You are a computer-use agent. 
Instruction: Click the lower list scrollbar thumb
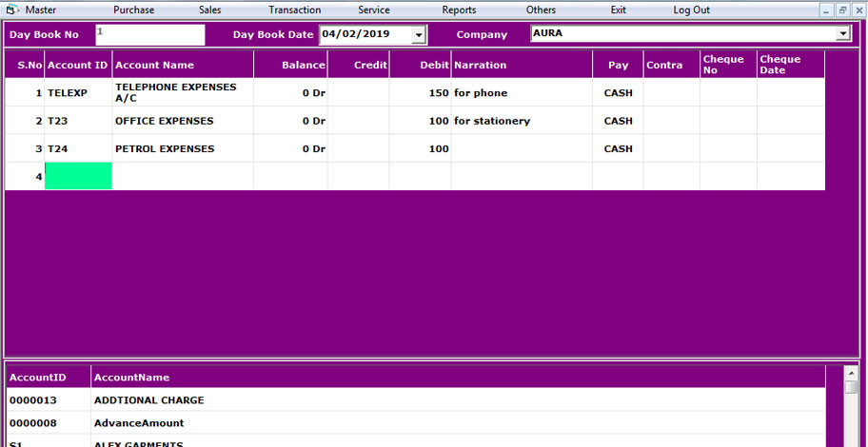[x=852, y=387]
